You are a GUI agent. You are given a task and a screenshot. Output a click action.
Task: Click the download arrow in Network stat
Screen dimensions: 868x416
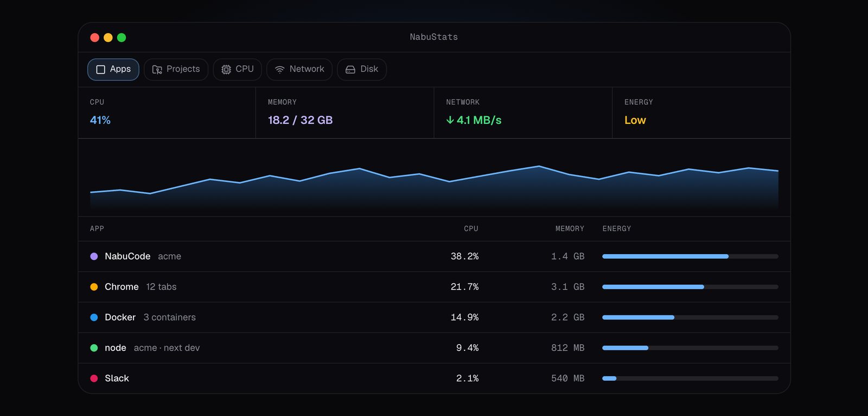(450, 120)
